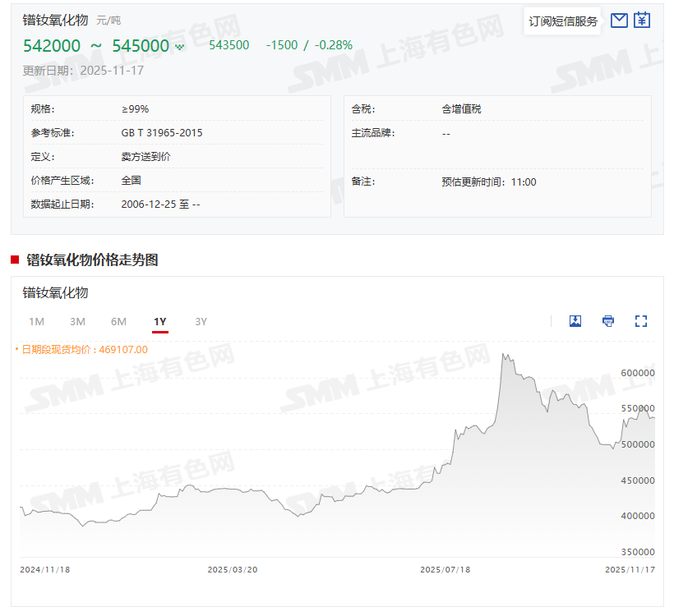
Task: Click the 2025/03/20 date axis label
Action: pos(233,570)
